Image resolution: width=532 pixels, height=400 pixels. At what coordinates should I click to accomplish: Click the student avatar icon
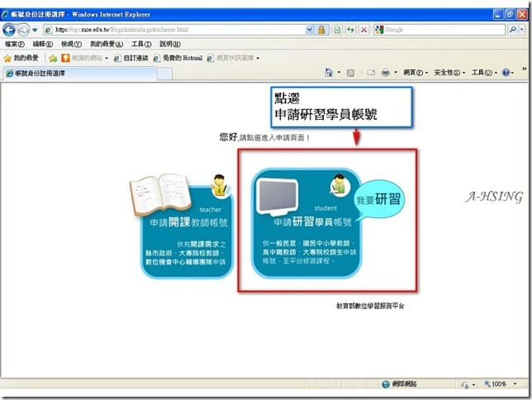340,185
